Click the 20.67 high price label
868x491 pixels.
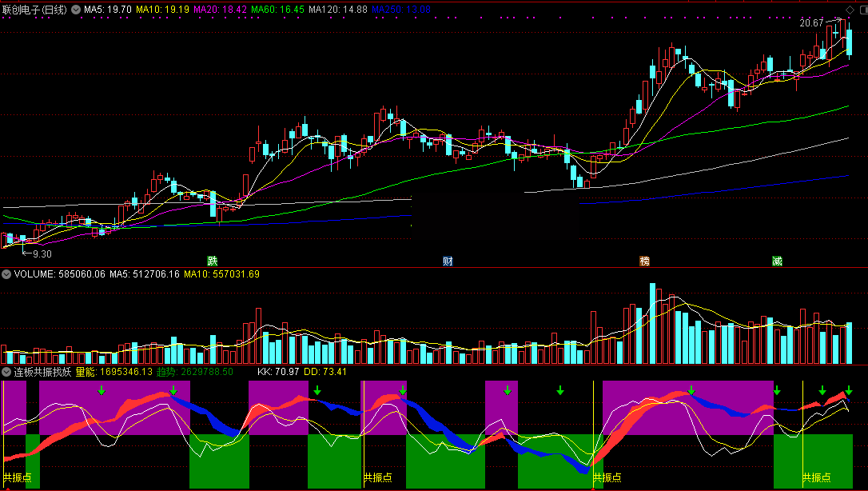810,23
